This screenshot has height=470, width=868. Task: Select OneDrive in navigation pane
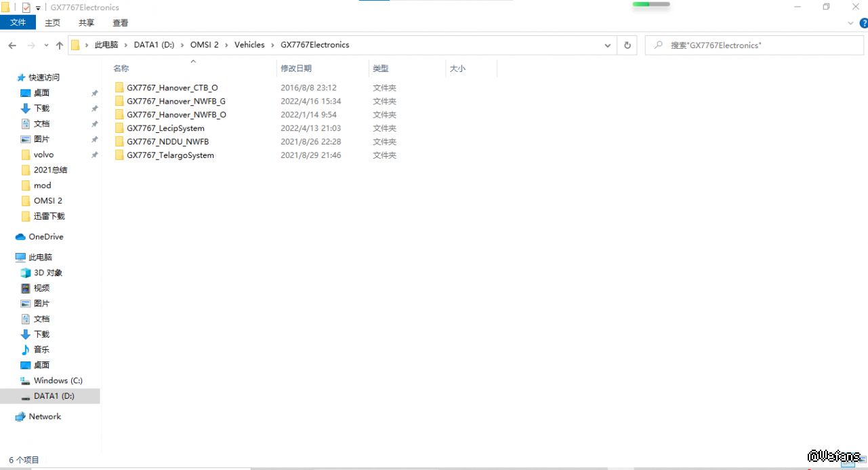click(x=45, y=237)
